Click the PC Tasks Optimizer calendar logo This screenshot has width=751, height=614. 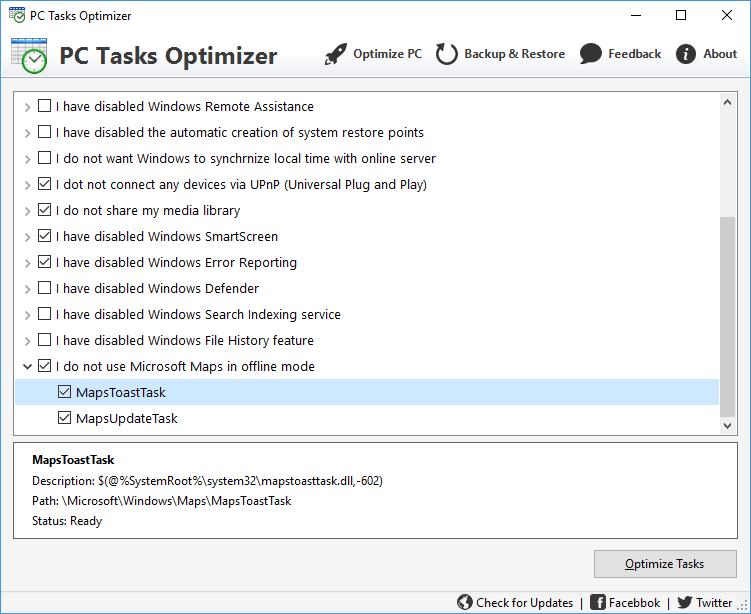(x=29, y=55)
